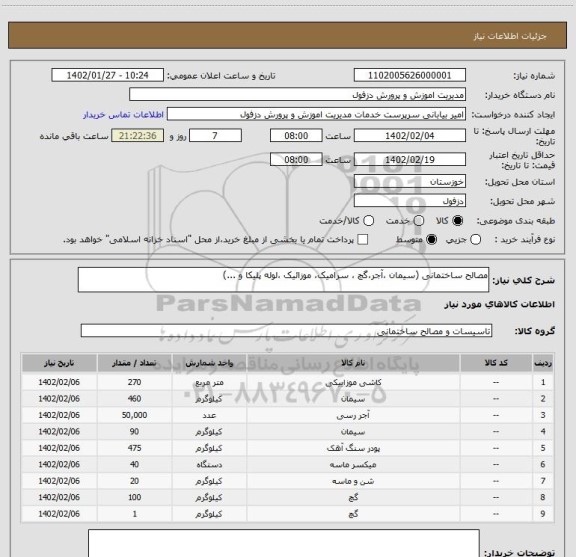The width and height of the screenshot is (576, 557).
Task: Select the کالا radio button
Action: (x=458, y=221)
